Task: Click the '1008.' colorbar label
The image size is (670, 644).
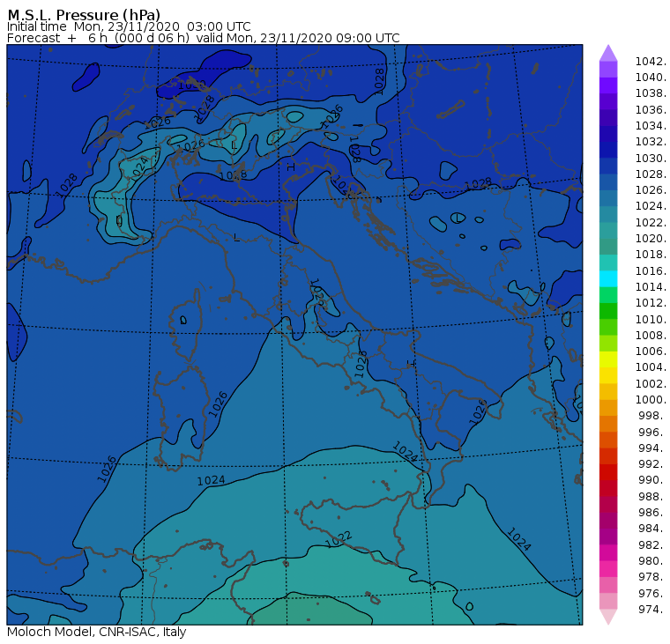Action: click(x=651, y=336)
